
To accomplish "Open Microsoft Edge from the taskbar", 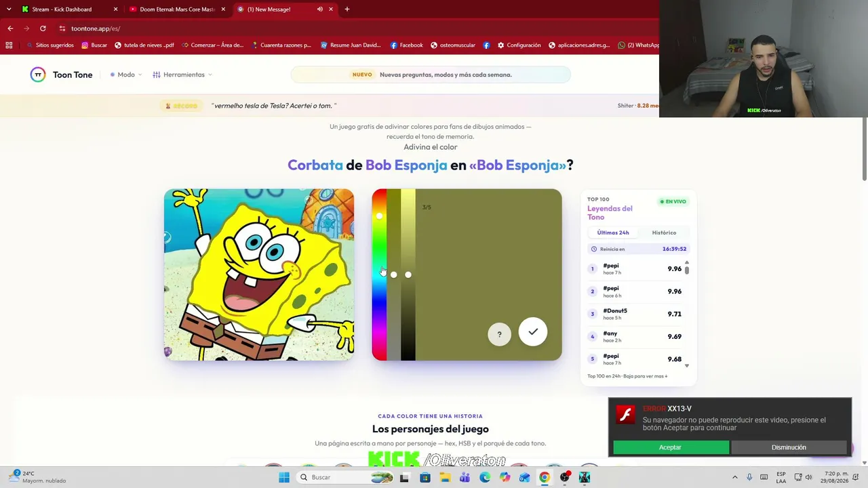I will click(485, 477).
